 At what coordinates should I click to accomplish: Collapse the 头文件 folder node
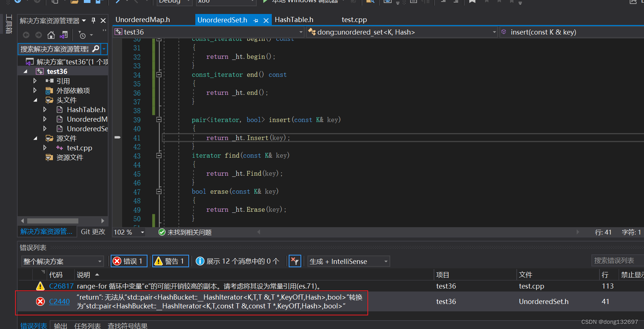35,100
